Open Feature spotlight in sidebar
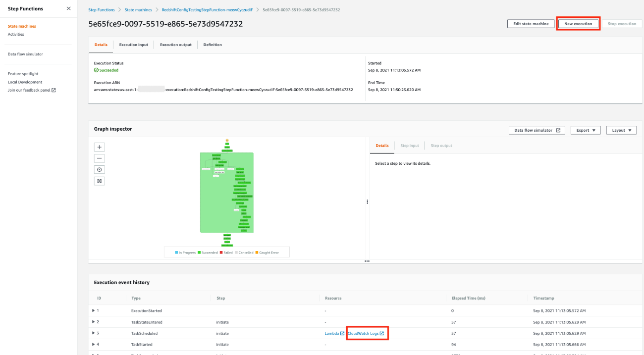The height and width of the screenshot is (355, 644). pyautogui.click(x=23, y=74)
